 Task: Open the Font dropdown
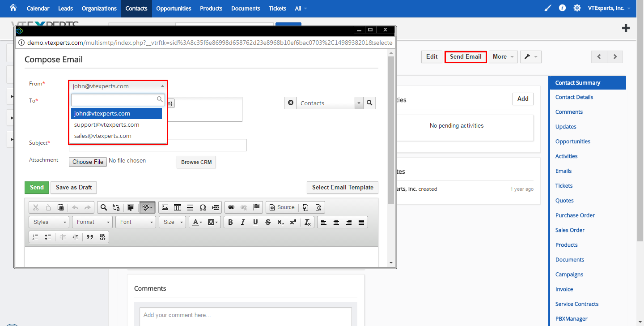click(x=136, y=222)
